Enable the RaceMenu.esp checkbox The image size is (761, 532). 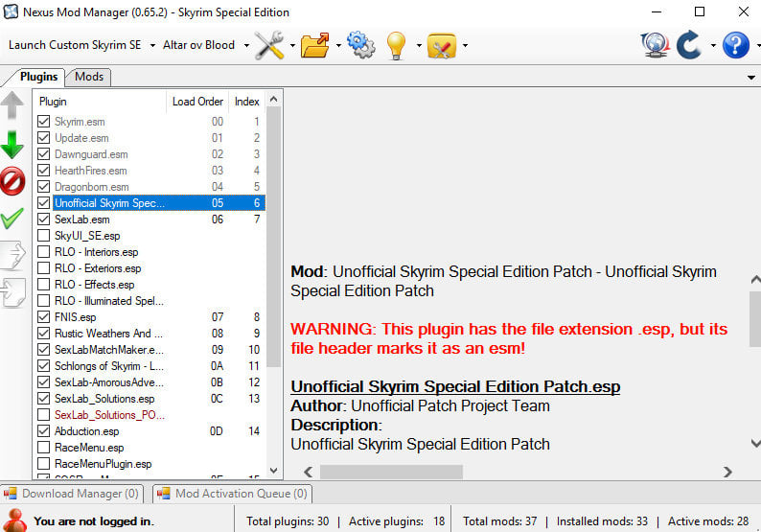pyautogui.click(x=44, y=447)
